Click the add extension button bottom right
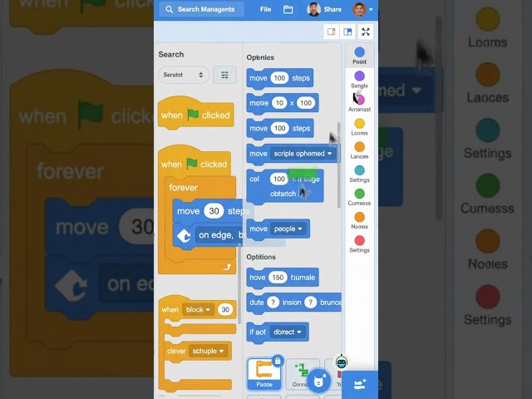The width and height of the screenshot is (532, 399). (x=360, y=384)
